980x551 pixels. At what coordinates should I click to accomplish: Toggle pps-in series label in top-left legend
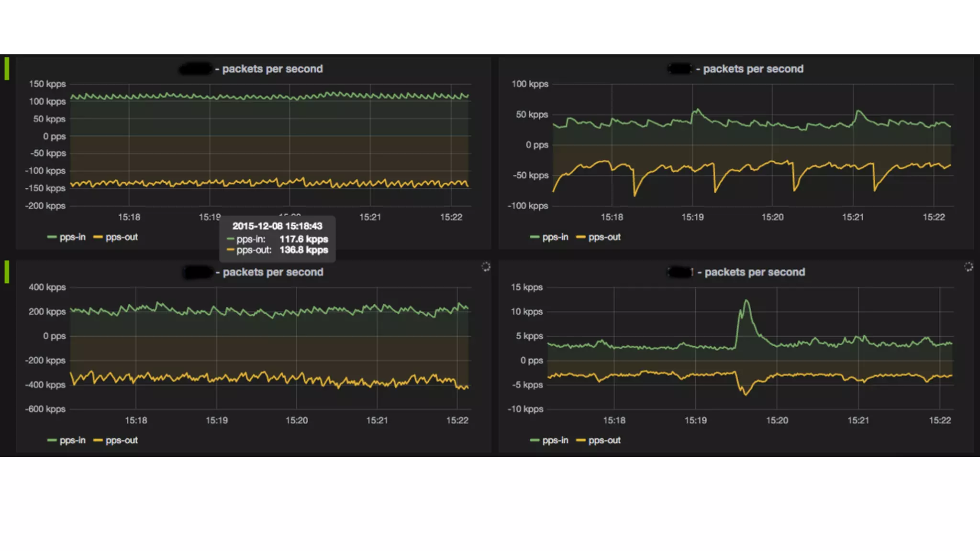click(x=72, y=237)
